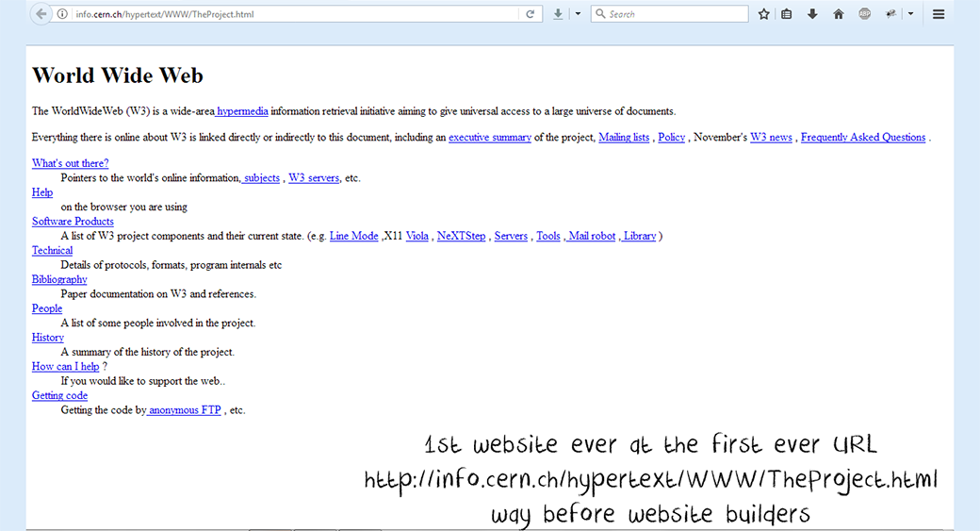The image size is (980, 531).
Task: Click the green download arrow in address bar
Action: (559, 14)
